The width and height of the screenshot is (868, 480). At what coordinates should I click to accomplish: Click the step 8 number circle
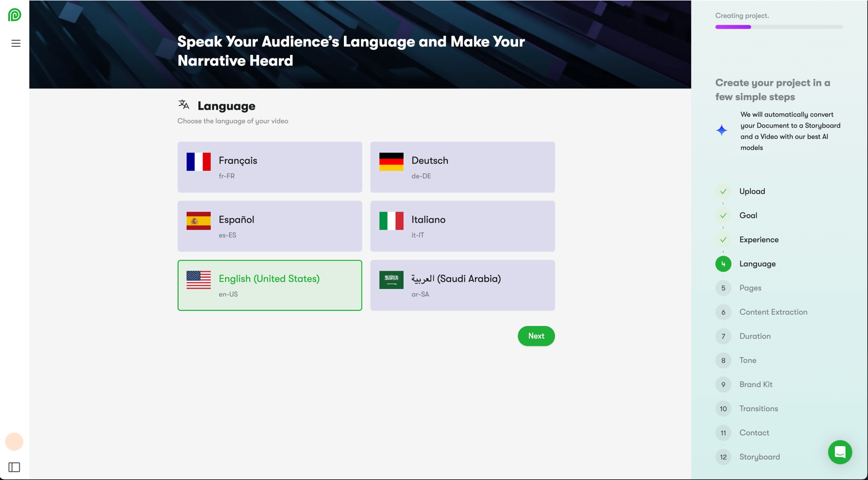[723, 361]
